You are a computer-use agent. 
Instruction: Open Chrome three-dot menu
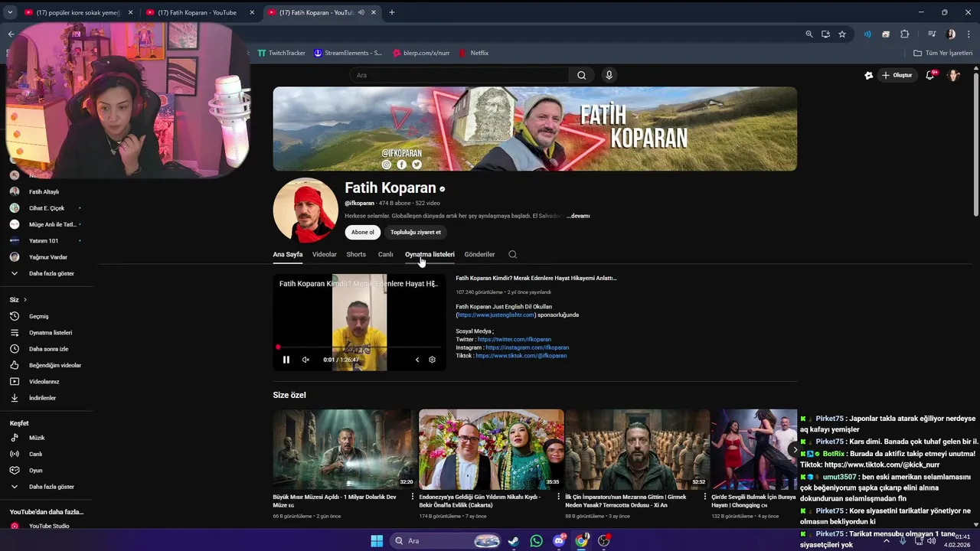pyautogui.click(x=969, y=34)
